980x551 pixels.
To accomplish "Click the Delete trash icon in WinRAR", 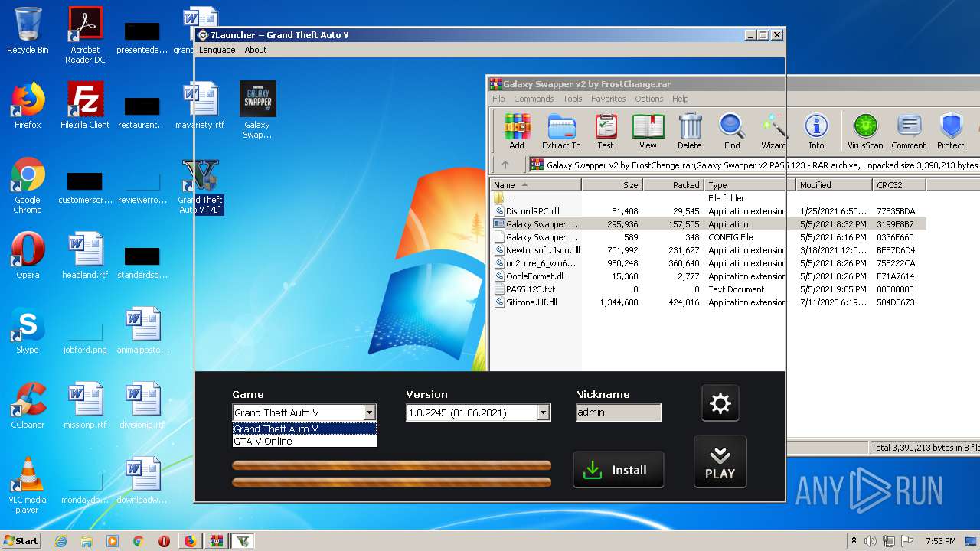I will coord(689,131).
